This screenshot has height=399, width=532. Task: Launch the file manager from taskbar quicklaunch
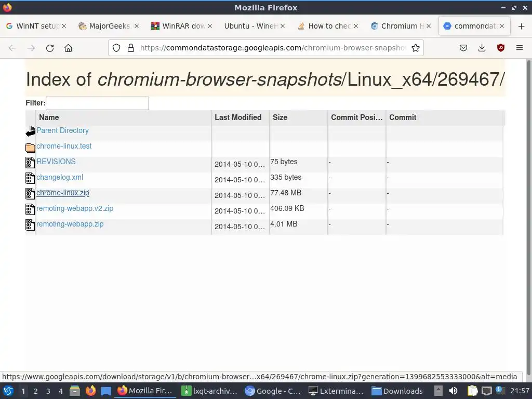(x=75, y=391)
